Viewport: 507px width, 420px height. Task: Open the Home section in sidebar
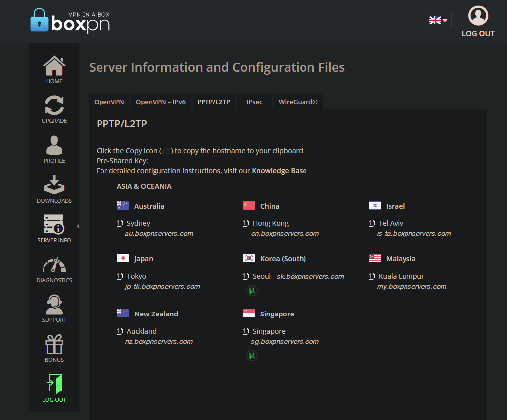[54, 70]
